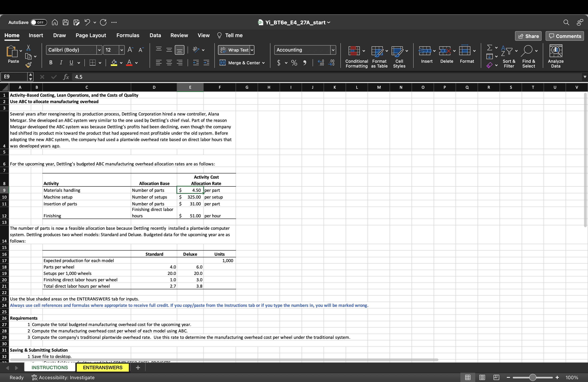The width and height of the screenshot is (588, 382).
Task: Click the Percent Style icon
Action: (294, 63)
